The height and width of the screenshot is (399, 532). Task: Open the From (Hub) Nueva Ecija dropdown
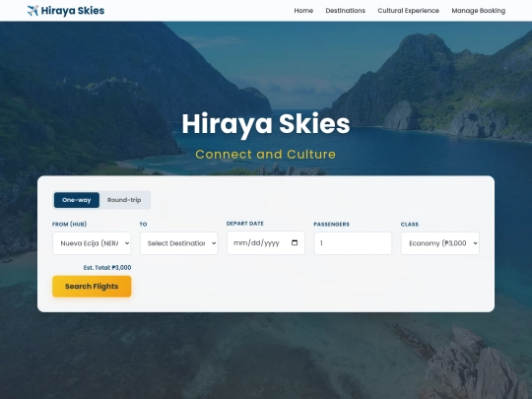(92, 243)
